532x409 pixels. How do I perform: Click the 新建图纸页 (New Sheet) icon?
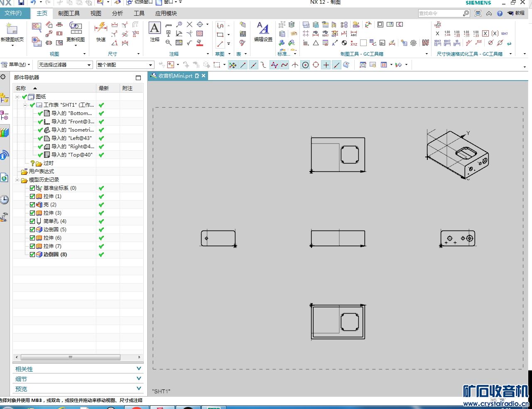pos(12,30)
